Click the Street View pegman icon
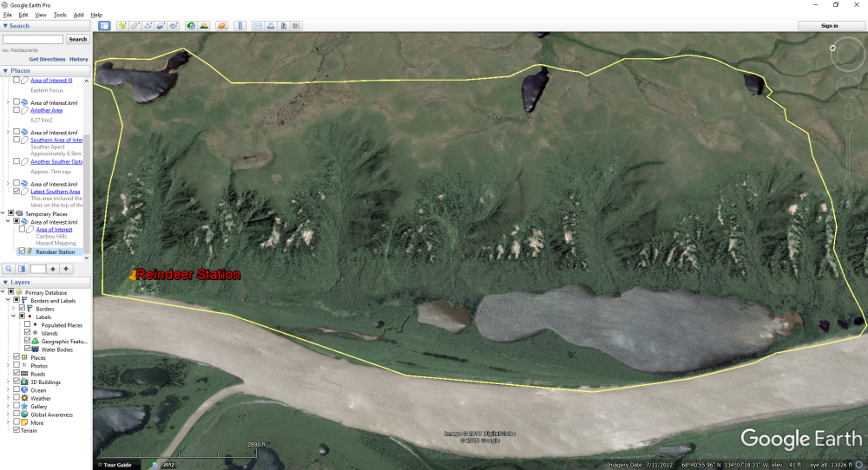 point(847,112)
